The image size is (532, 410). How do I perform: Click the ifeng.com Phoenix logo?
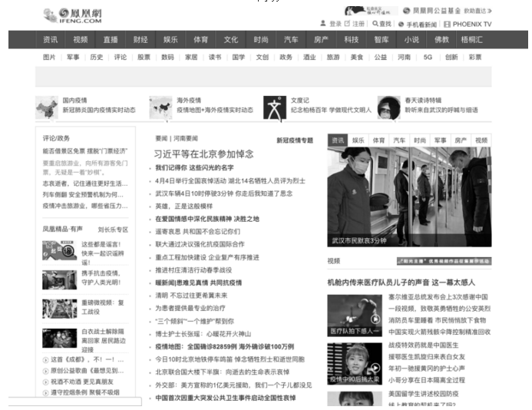(x=73, y=15)
